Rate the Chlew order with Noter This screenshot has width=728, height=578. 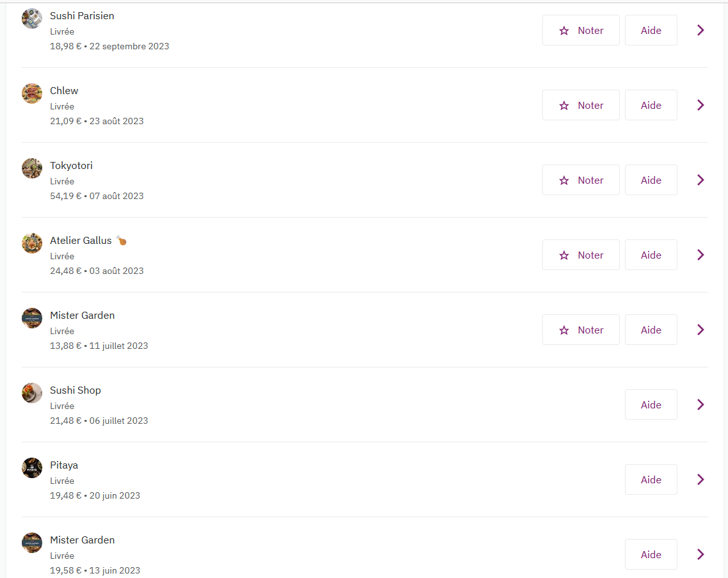[x=581, y=105]
